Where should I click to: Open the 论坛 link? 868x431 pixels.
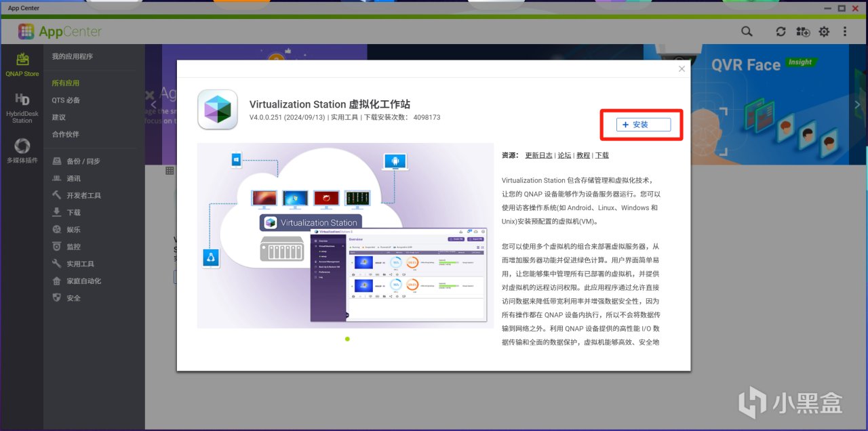coord(564,155)
